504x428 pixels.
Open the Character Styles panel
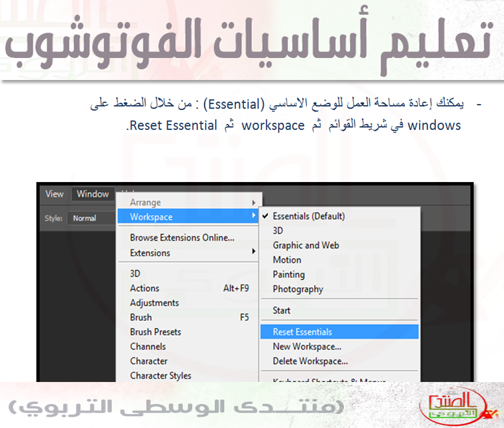(x=188, y=375)
